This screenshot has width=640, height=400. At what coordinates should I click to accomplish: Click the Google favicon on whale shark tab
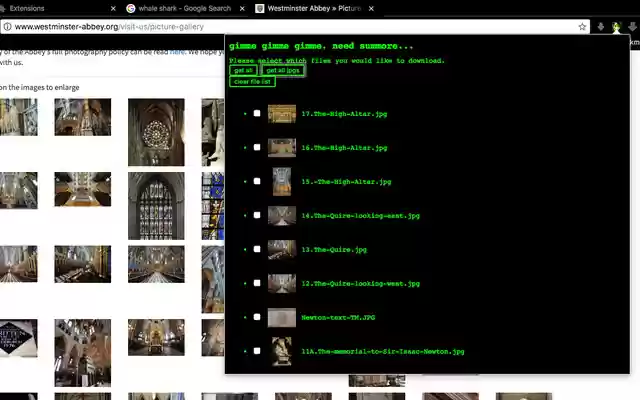point(131,8)
